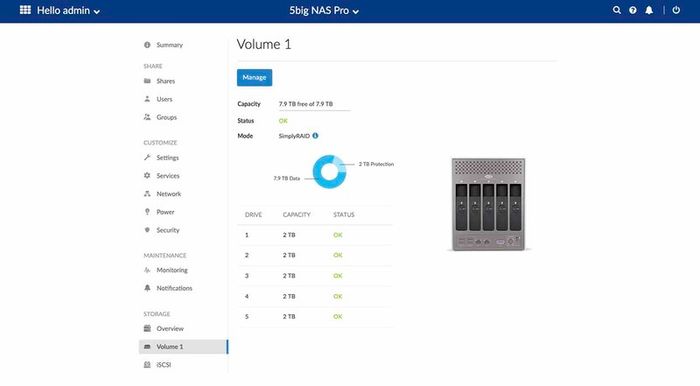Select iSCSI in storage section

point(164,365)
